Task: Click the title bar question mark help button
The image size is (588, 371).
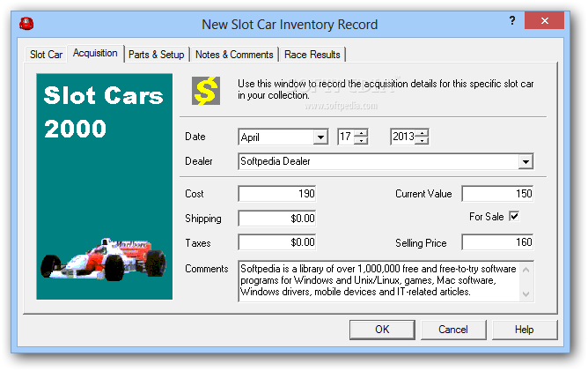Action: pyautogui.click(x=512, y=20)
